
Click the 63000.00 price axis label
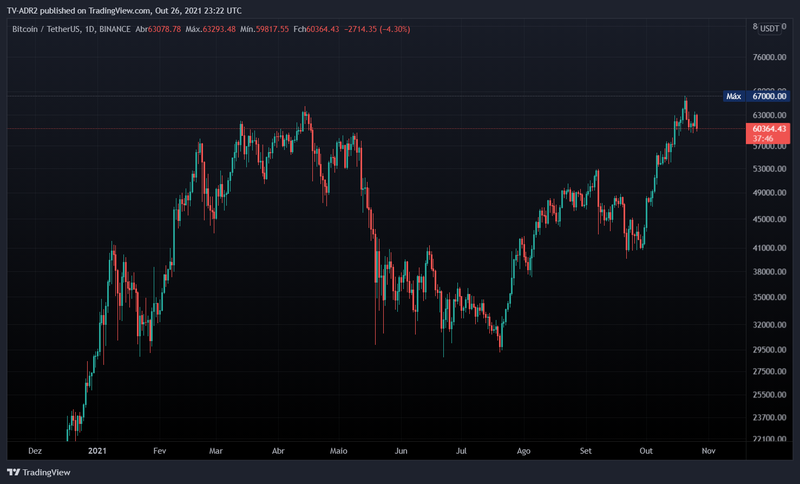point(769,115)
